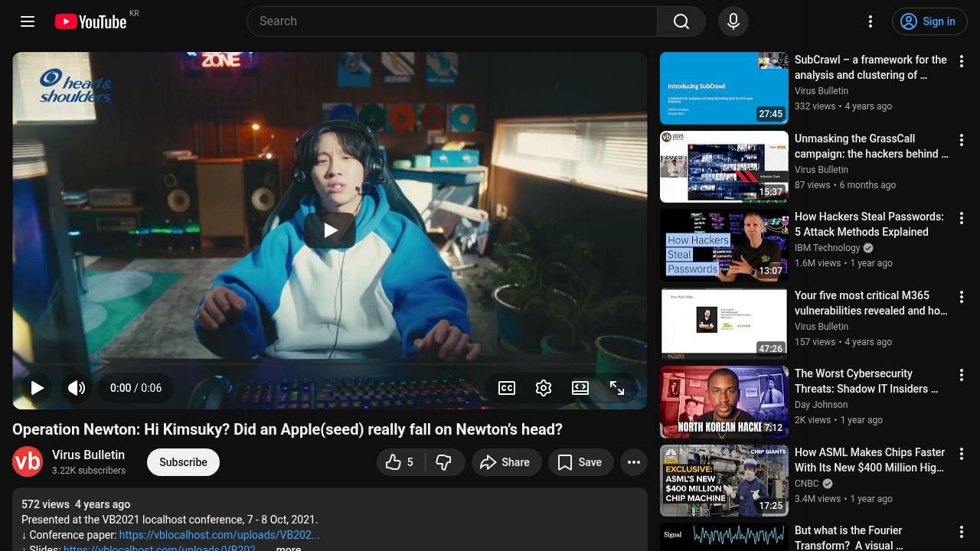Enter full screen mode
This screenshot has width=980, height=551.
617,388
